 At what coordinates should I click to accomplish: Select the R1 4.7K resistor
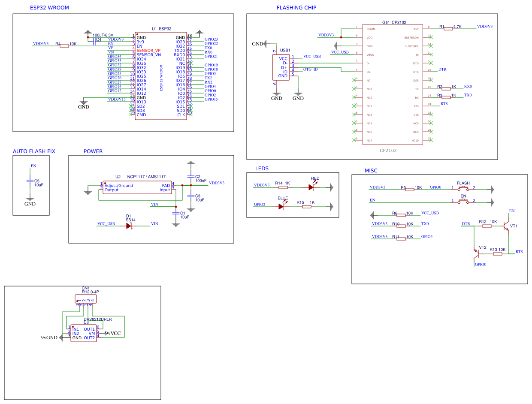point(448,29)
